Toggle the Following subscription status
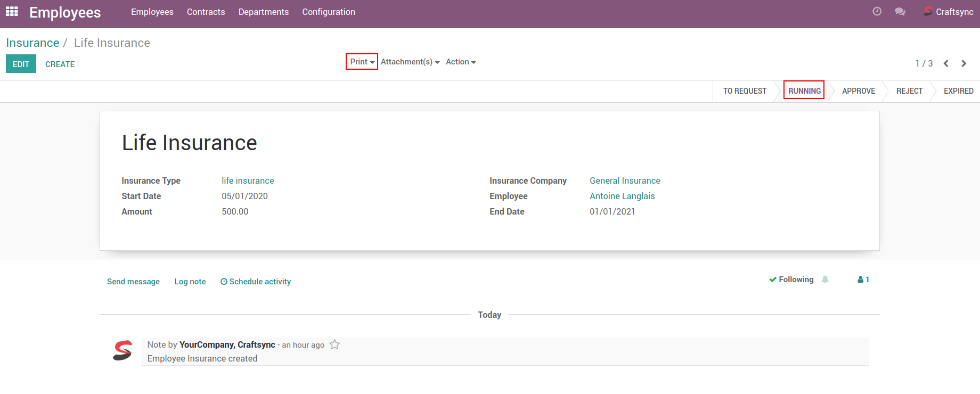 (x=791, y=280)
